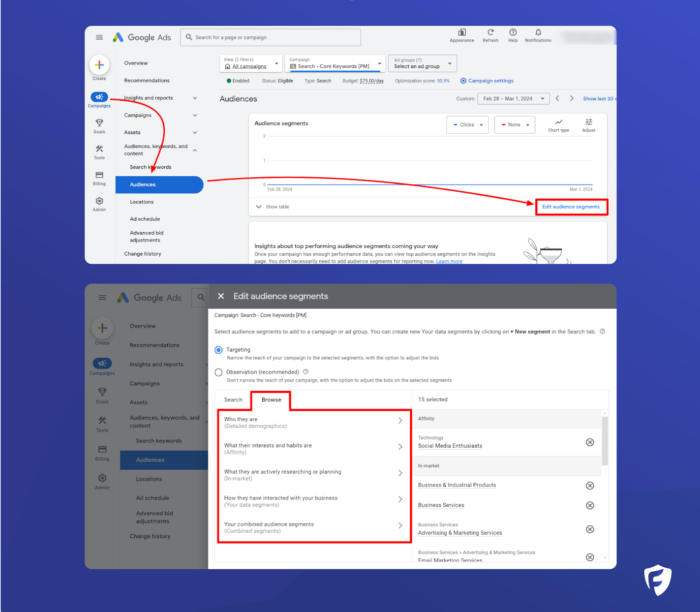The height and width of the screenshot is (612, 700).
Task: Open Tools wrench icon in top panel
Action: pos(99,149)
